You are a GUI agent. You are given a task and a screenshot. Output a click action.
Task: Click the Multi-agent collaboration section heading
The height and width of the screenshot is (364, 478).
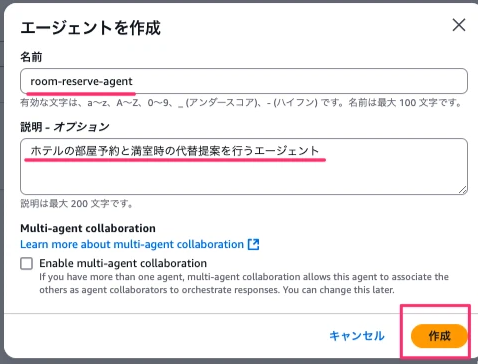coord(88,228)
